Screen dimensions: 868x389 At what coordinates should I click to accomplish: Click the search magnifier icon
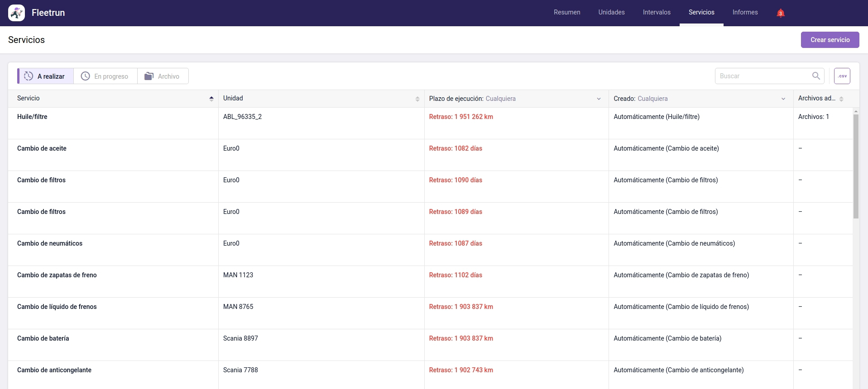816,76
